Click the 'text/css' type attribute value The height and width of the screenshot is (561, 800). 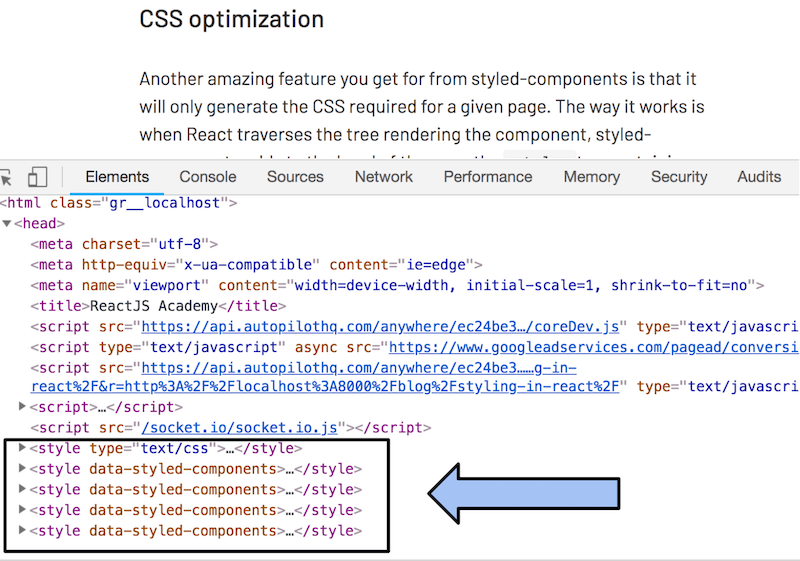[x=174, y=448]
